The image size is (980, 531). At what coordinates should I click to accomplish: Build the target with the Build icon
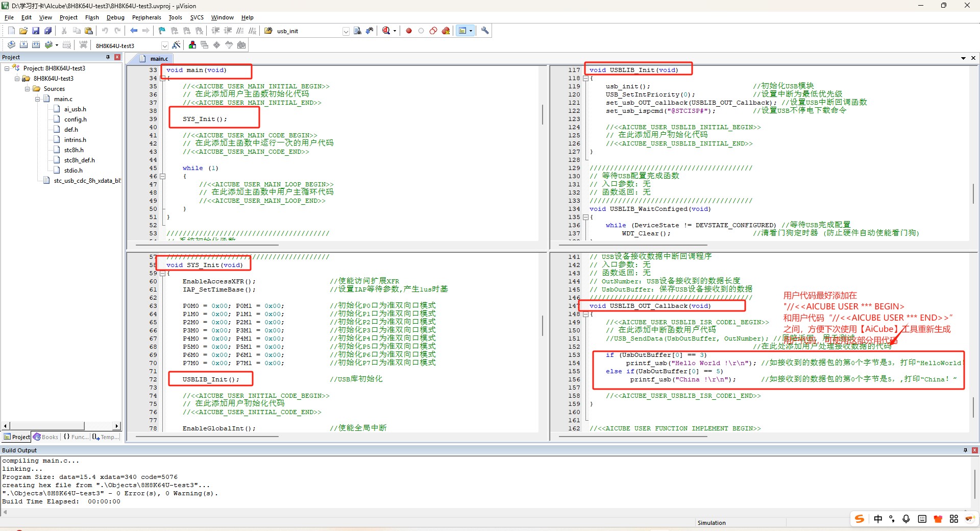(x=23, y=45)
